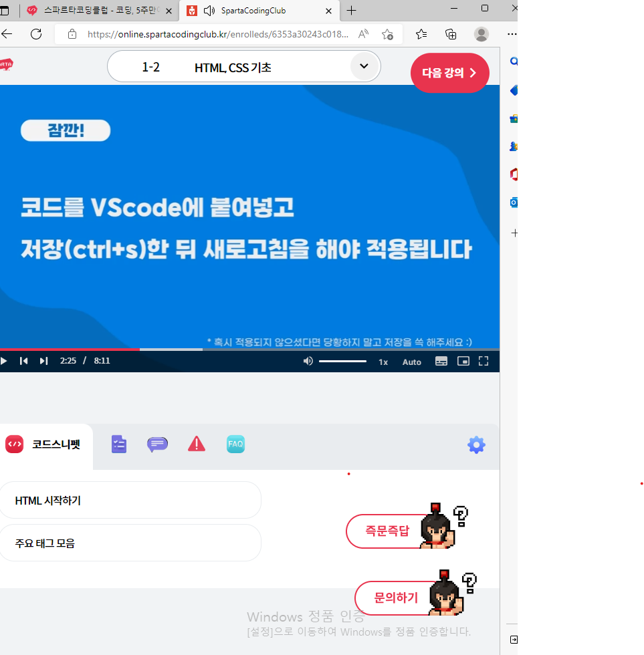Expand the lecture list chevron
Viewport: 644px width, 655px height.
click(x=364, y=66)
